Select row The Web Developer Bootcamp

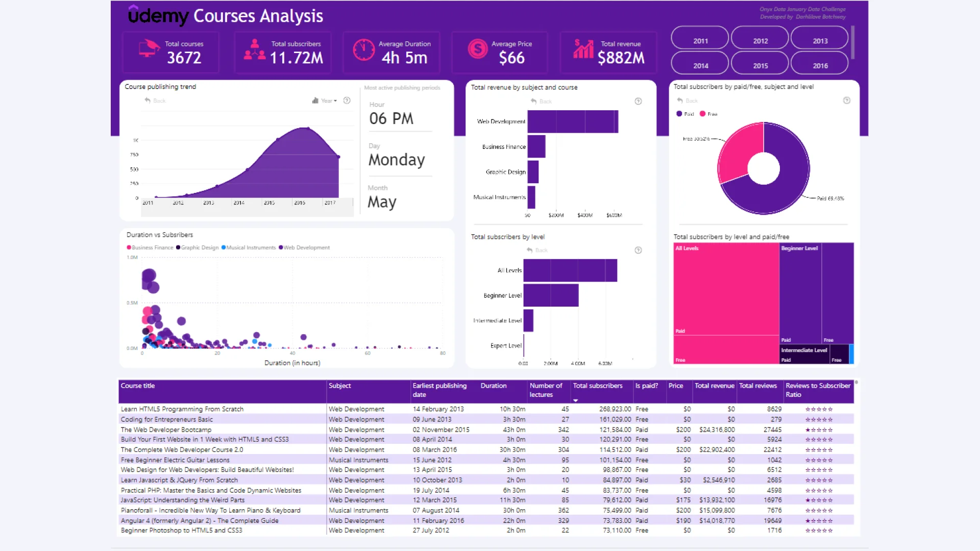(486, 430)
